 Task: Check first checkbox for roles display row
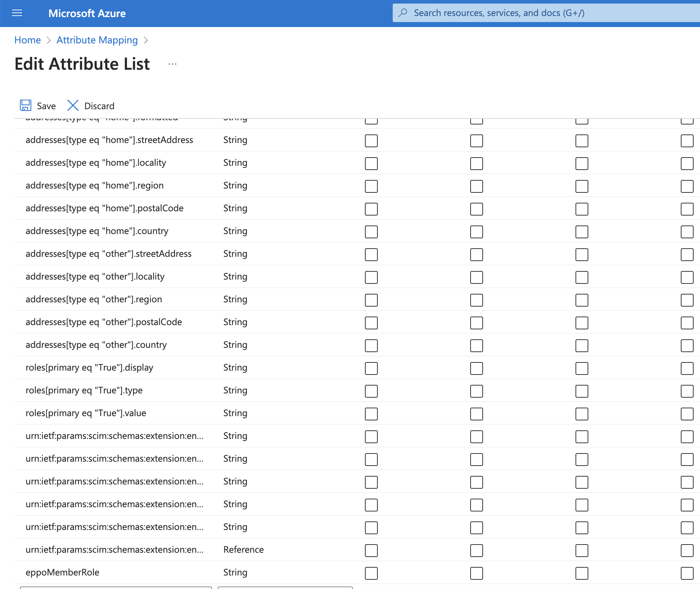pyautogui.click(x=371, y=368)
